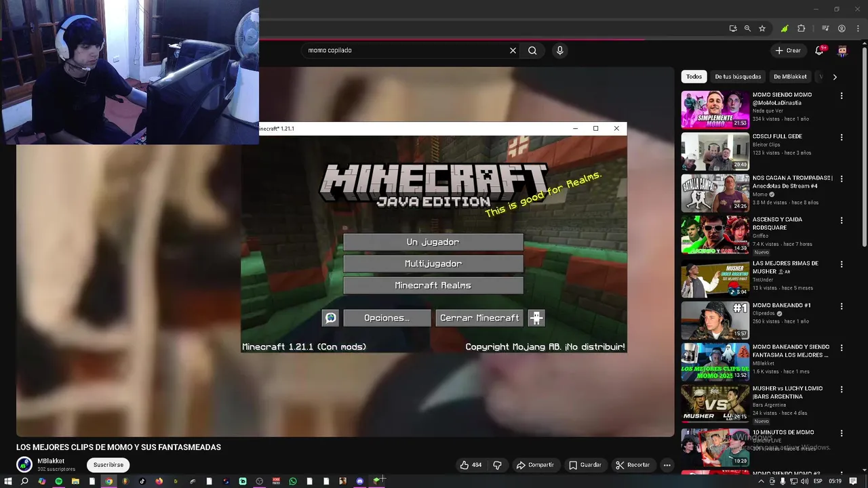
Task: Open the Windows notification center icon
Action: coord(853,481)
